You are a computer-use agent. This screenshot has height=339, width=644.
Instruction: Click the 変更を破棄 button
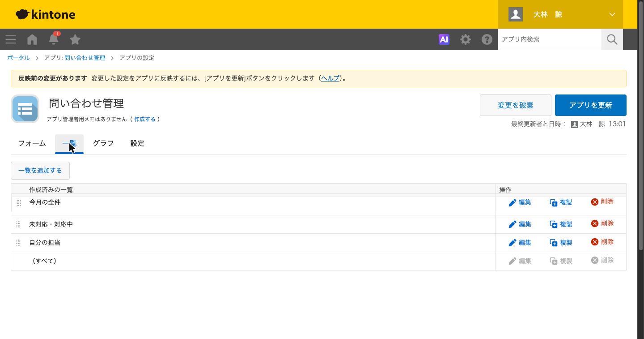(516, 105)
